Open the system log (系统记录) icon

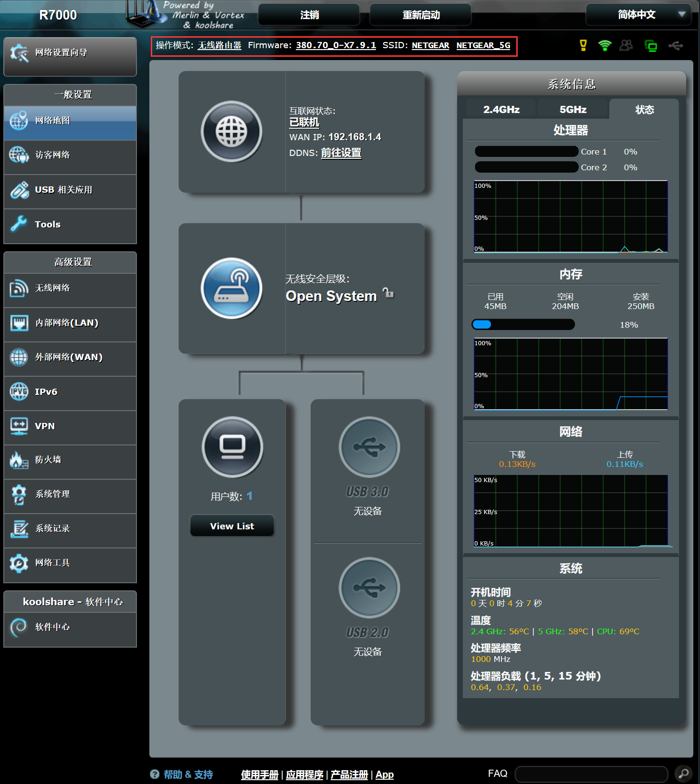(x=19, y=529)
